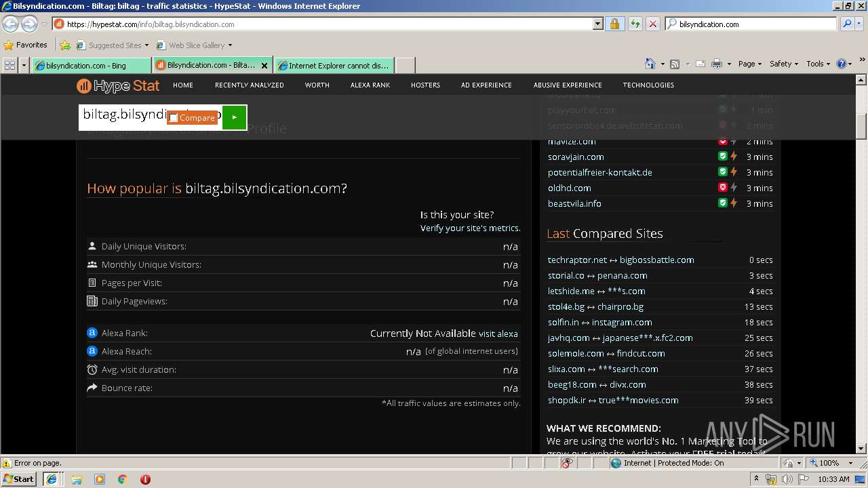Click the IE Back navigation button
The width and height of the screenshot is (868, 488).
pos(10,24)
